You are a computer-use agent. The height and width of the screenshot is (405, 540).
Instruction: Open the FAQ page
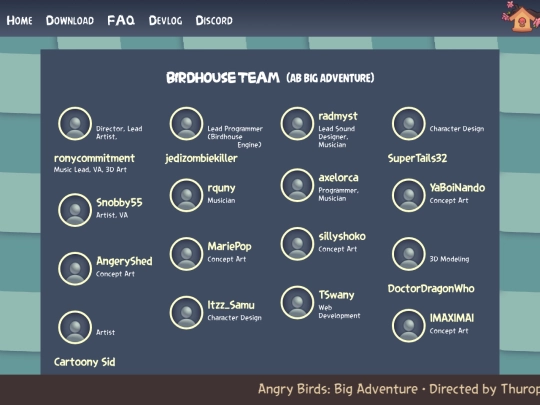121,21
